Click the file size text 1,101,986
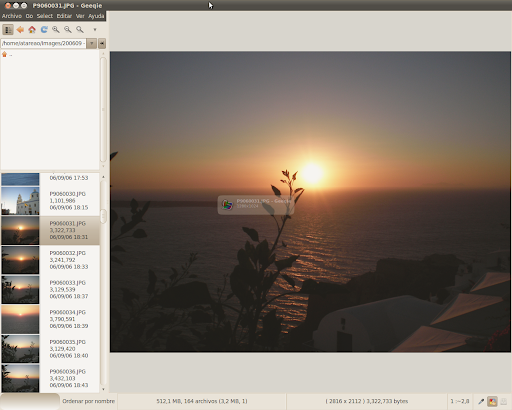The image size is (512, 410). point(62,201)
